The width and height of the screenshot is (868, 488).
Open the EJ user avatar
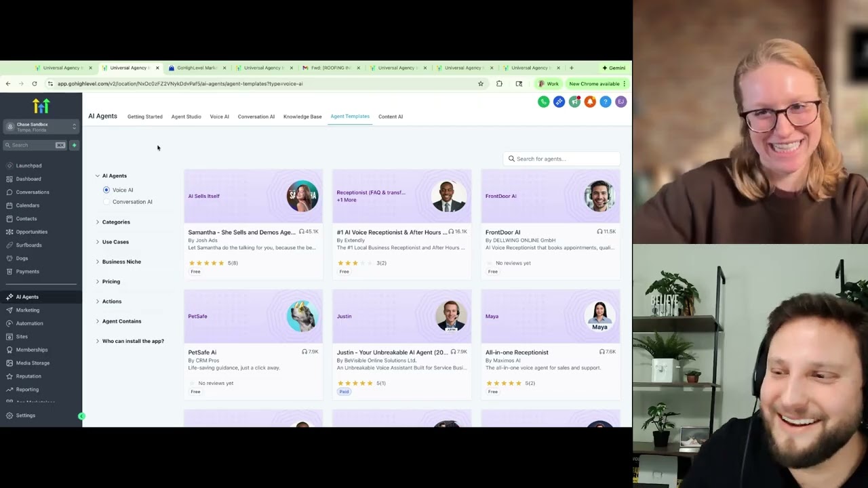(x=620, y=102)
